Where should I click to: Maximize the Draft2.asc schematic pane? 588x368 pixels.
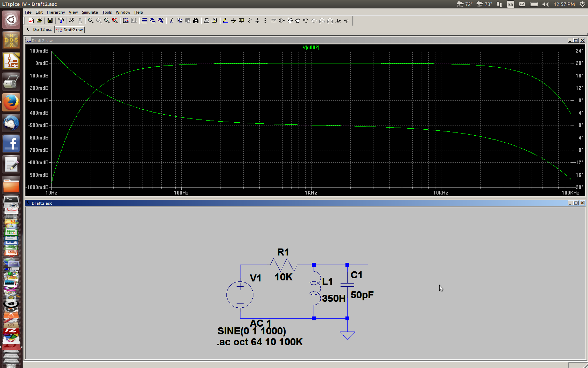coord(576,203)
